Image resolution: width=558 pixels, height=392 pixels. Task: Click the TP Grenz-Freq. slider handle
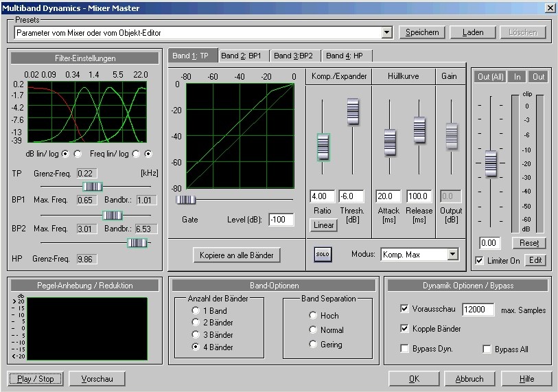pos(93,186)
